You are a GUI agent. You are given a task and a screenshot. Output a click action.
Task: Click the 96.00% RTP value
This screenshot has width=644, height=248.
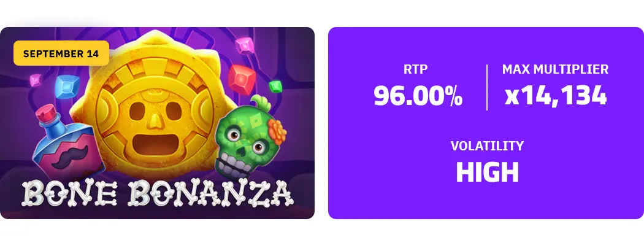(x=418, y=96)
